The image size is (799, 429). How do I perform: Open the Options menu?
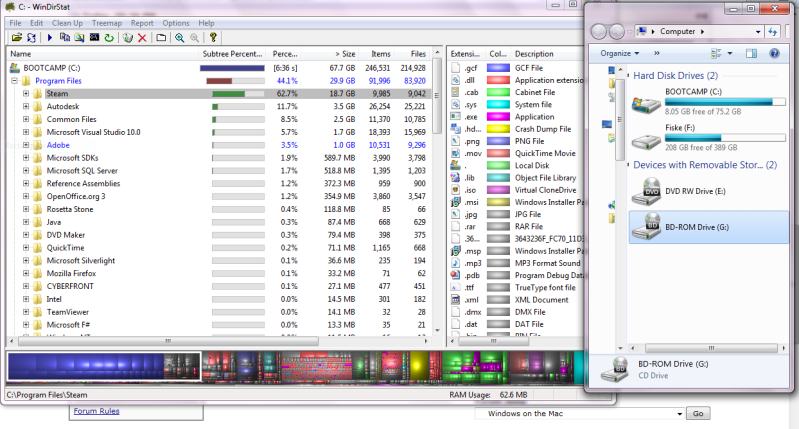click(176, 23)
